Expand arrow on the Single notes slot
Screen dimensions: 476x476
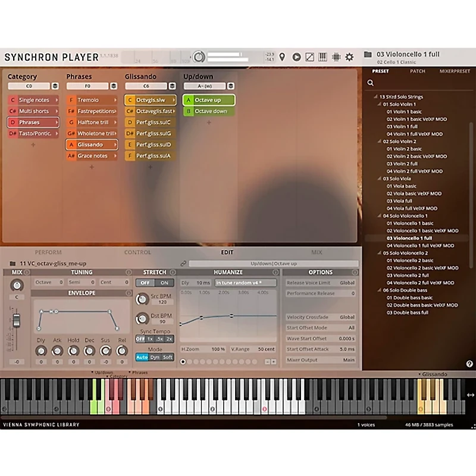(x=57, y=100)
